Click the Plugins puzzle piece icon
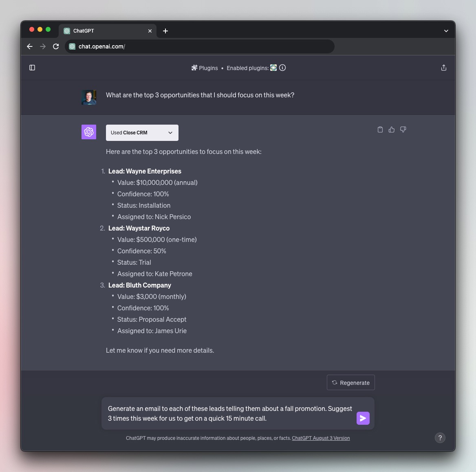476x472 pixels. (x=194, y=68)
